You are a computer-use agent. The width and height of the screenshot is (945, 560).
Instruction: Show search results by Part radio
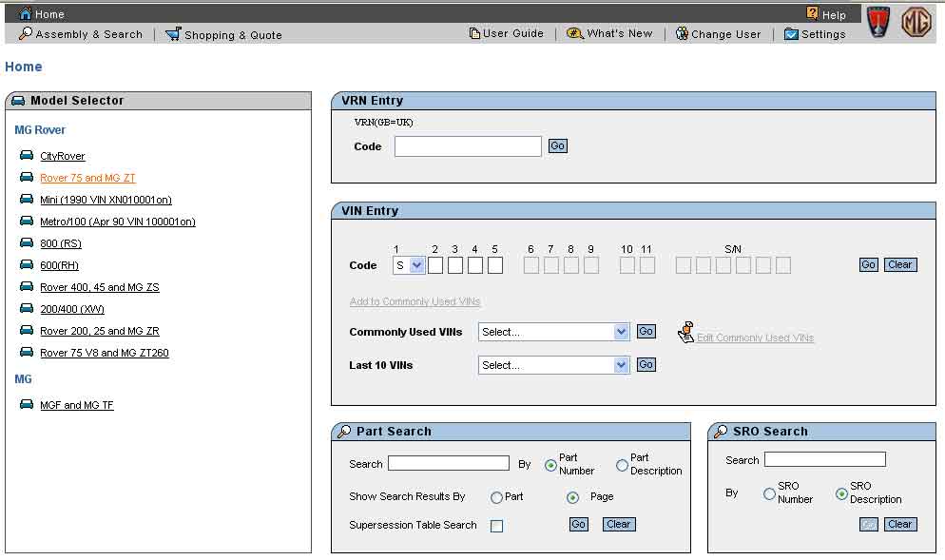click(x=496, y=497)
